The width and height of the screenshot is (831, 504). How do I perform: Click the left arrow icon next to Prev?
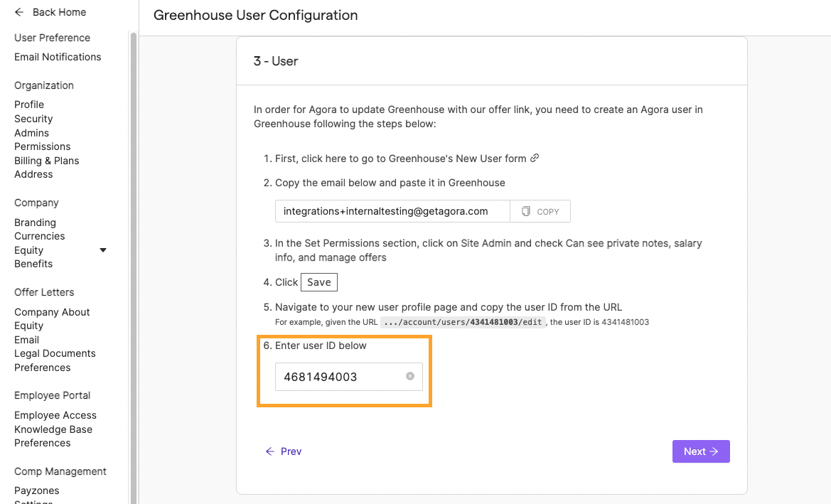(269, 451)
